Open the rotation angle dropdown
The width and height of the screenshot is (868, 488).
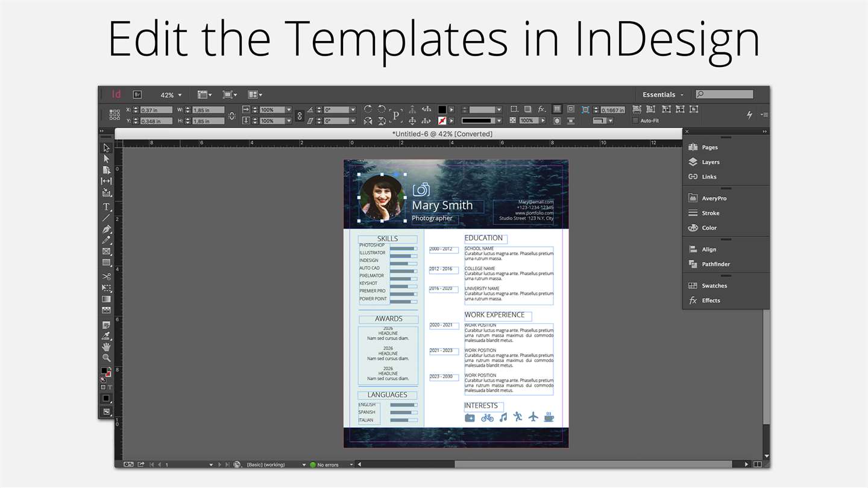point(353,110)
